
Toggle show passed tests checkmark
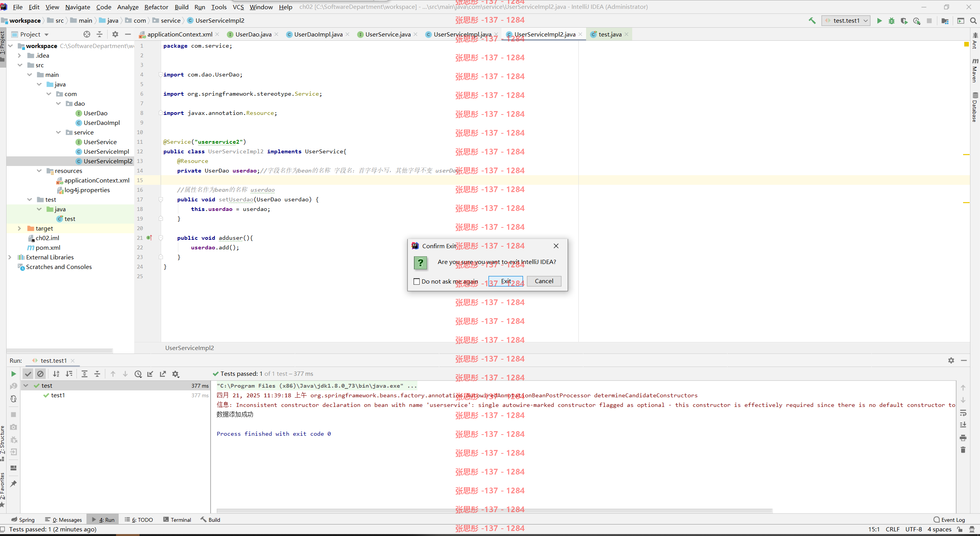pyautogui.click(x=28, y=374)
